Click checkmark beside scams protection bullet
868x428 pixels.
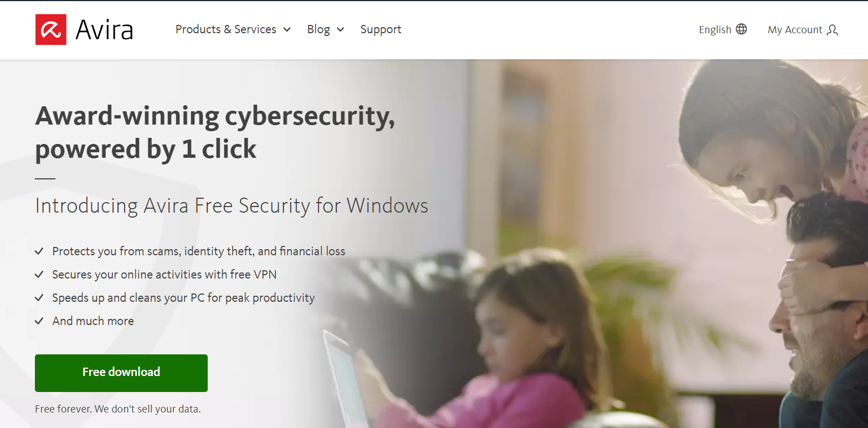pyautogui.click(x=39, y=251)
